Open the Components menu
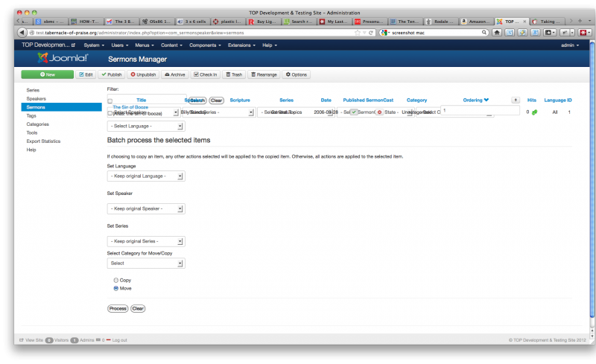This screenshot has width=596, height=364. click(205, 45)
